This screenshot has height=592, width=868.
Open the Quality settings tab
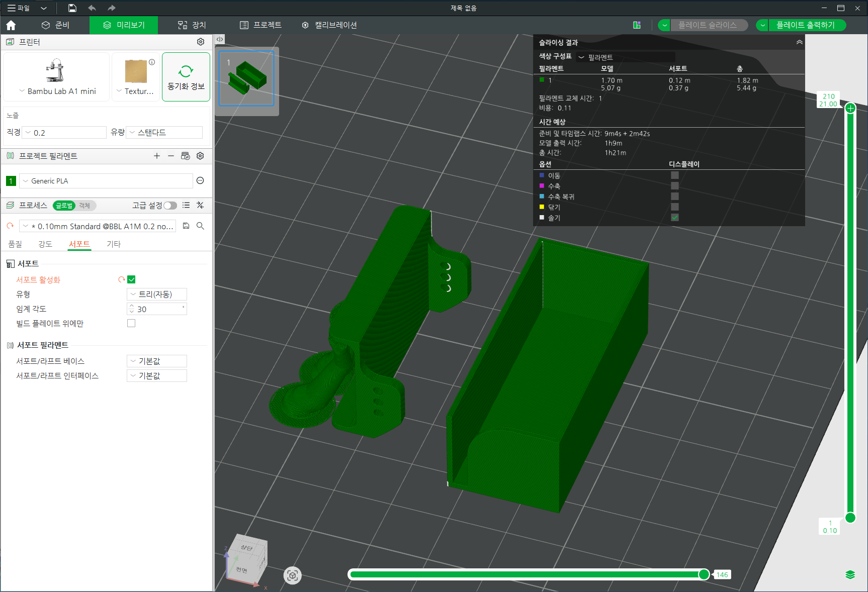click(15, 244)
